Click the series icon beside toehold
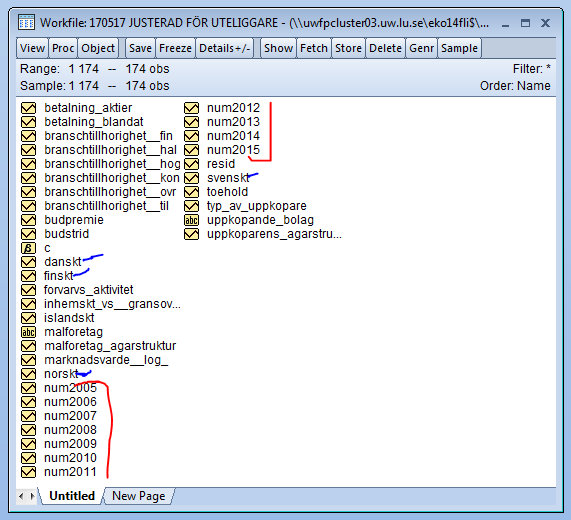The width and height of the screenshot is (571, 520). (191, 192)
